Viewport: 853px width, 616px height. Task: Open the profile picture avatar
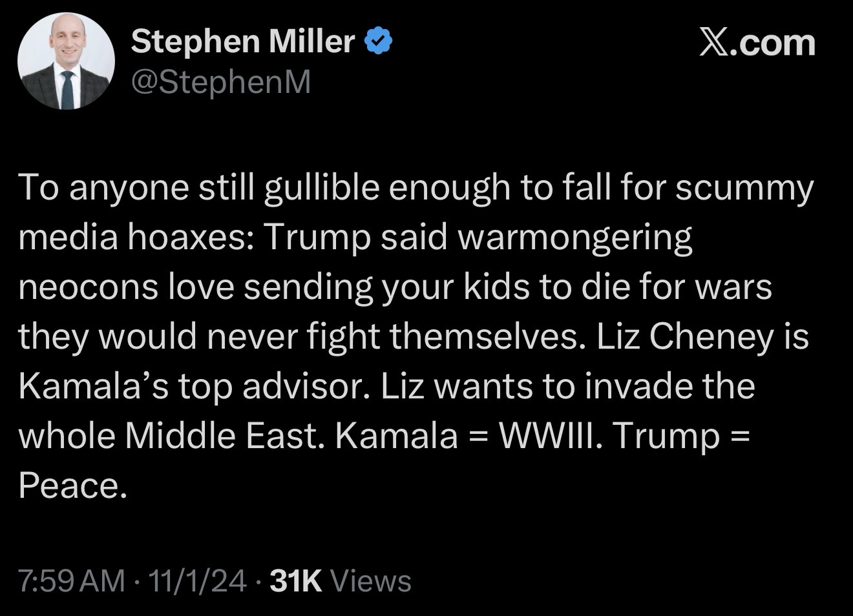(x=66, y=61)
